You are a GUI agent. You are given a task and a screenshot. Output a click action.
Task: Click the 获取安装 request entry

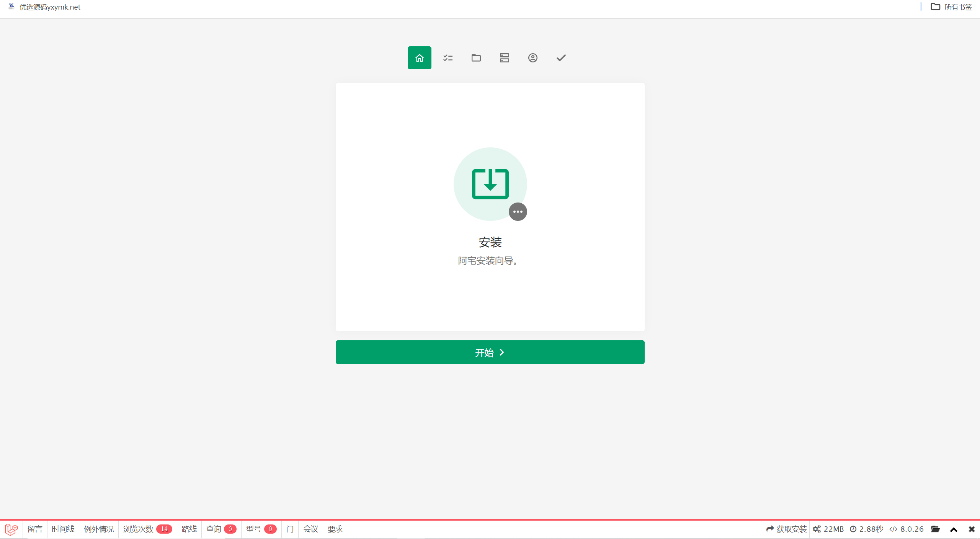(x=786, y=529)
